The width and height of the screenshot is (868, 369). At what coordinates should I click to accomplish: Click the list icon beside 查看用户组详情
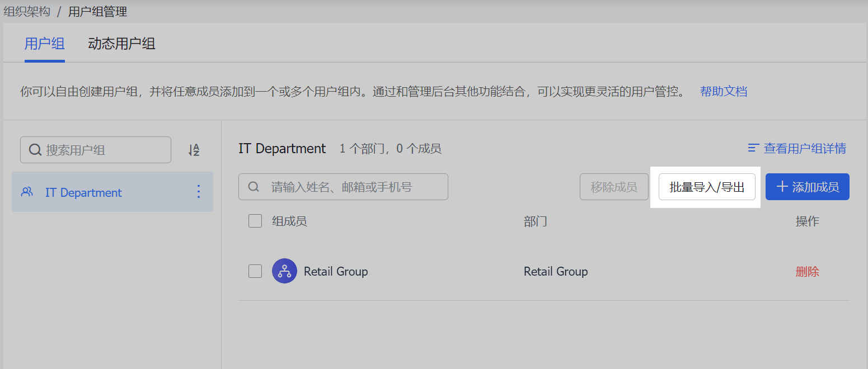(x=753, y=148)
